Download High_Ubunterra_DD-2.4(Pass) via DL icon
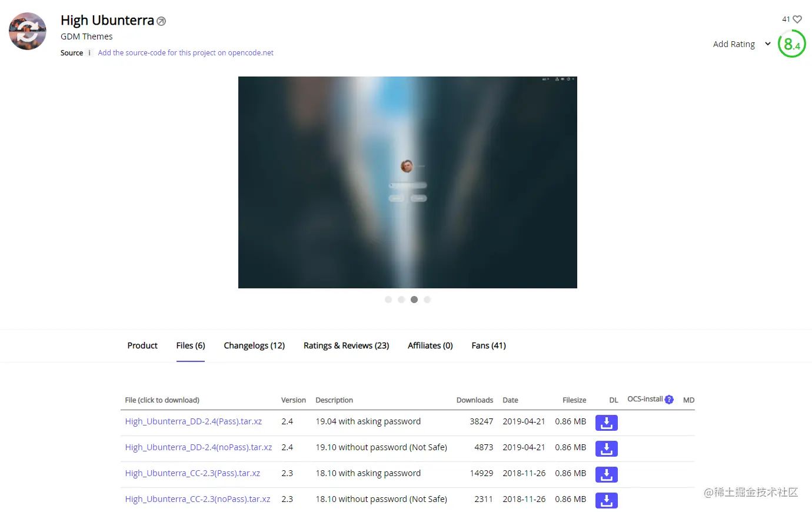 click(x=607, y=423)
